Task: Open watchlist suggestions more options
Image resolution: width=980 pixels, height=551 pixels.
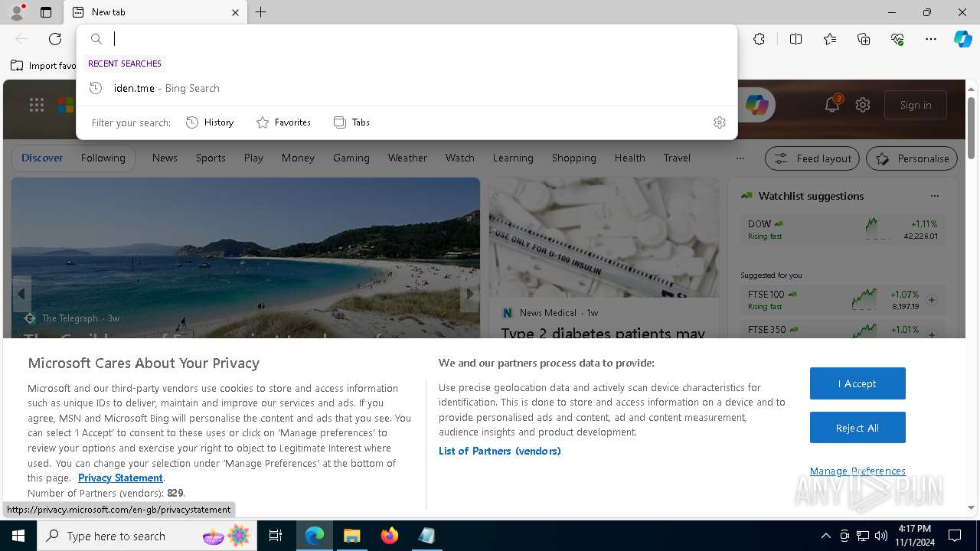Action: 934,196
